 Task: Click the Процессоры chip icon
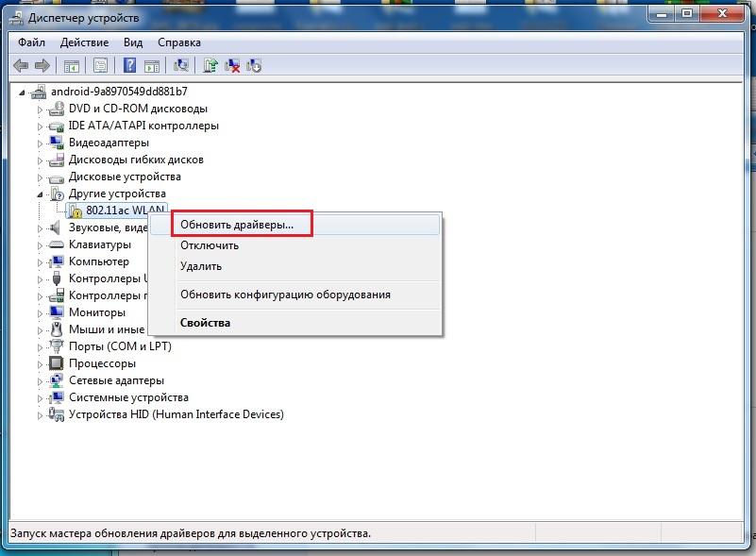click(57, 363)
